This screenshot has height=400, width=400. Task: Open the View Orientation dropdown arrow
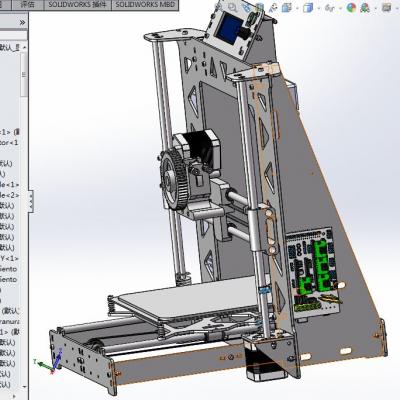297,8
